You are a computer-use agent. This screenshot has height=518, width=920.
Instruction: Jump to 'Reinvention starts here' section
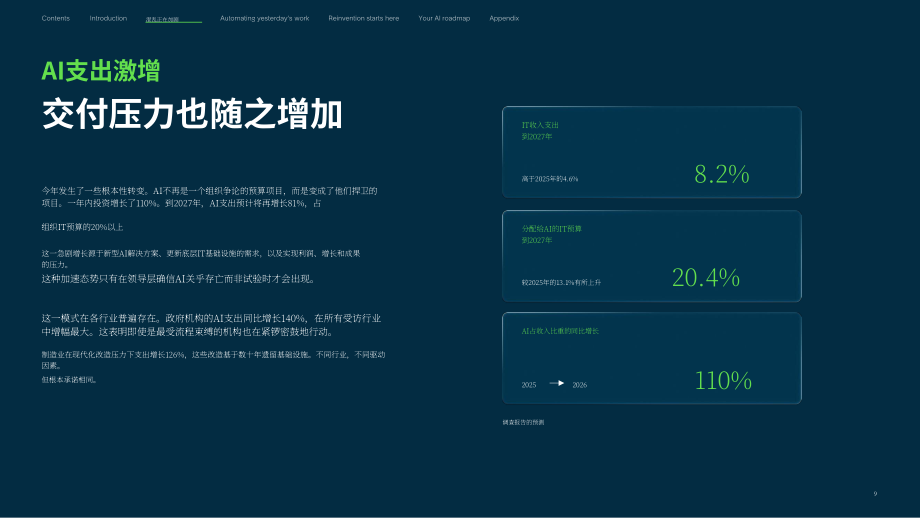(364, 18)
